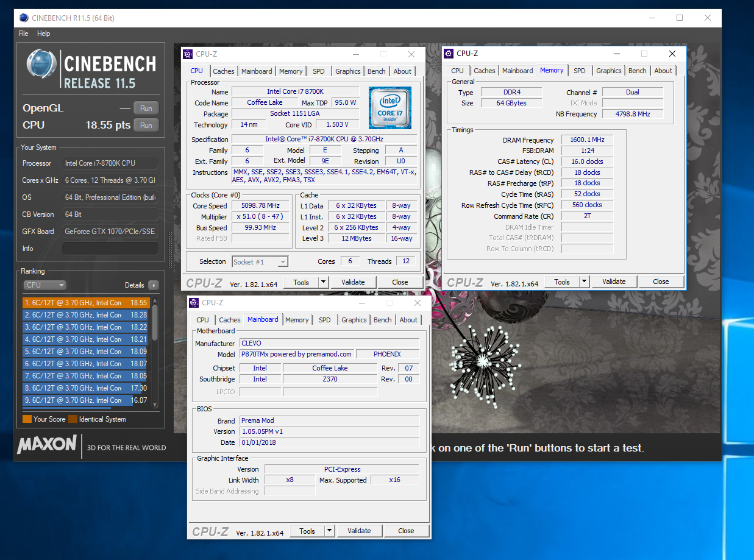This screenshot has width=754, height=560.
Task: Run the OpenGL benchmark test
Action: [146, 108]
